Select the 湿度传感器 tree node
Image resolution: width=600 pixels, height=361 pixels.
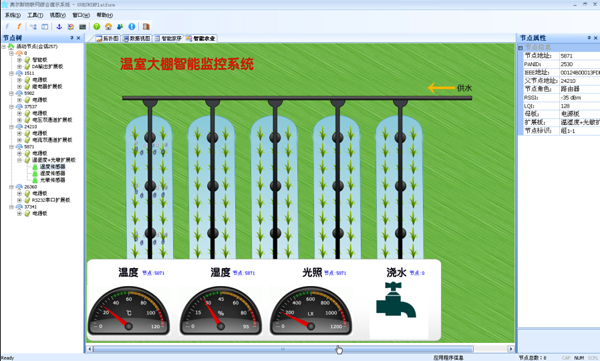click(x=52, y=173)
